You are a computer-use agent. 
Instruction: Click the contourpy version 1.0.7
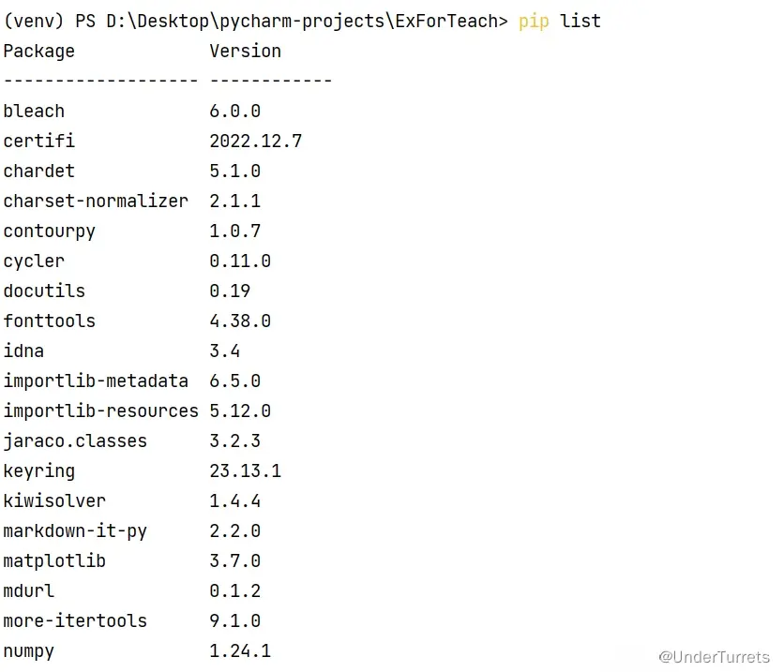tap(234, 231)
